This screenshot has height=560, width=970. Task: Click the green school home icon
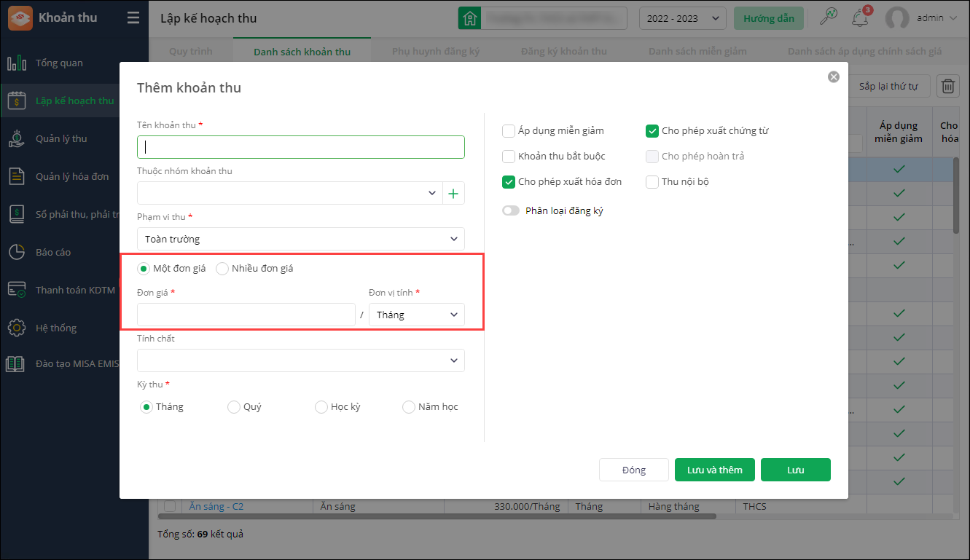click(469, 18)
